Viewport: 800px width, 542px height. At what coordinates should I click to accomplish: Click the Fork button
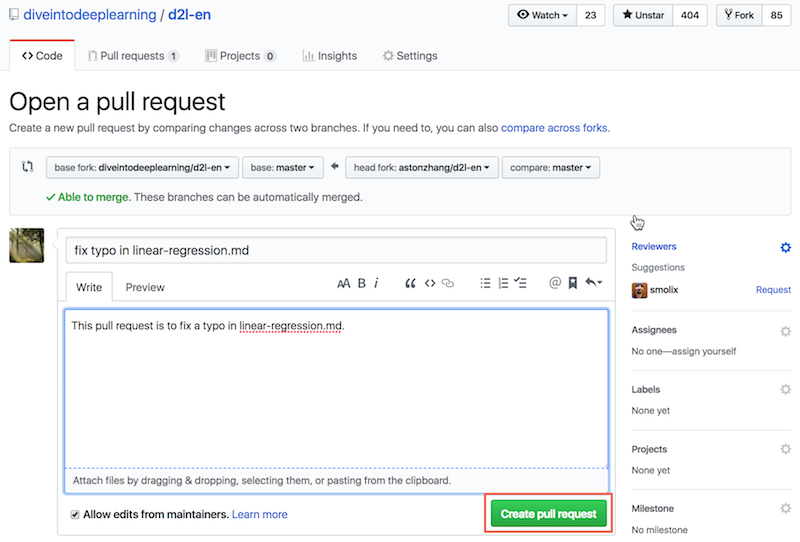pyautogui.click(x=739, y=15)
